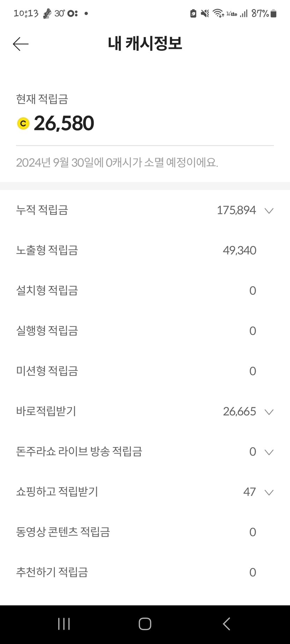
Task: Tap the 미션형 적립금 row
Action: 145,371
